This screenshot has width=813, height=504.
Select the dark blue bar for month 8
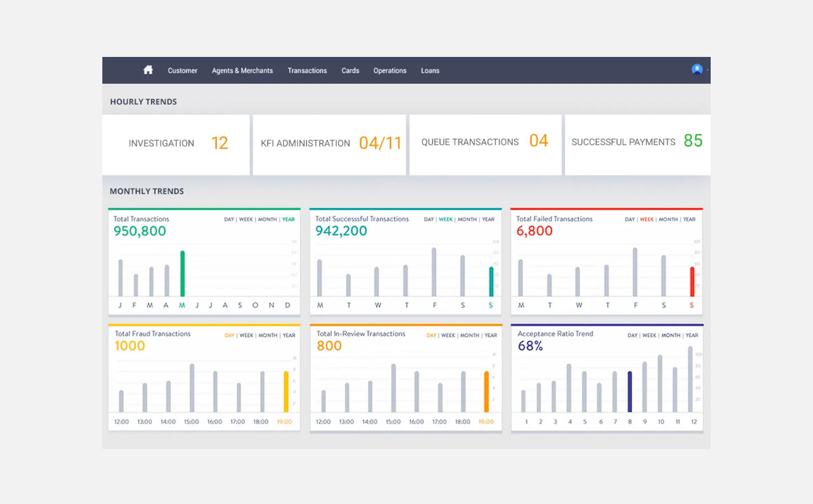pos(629,392)
